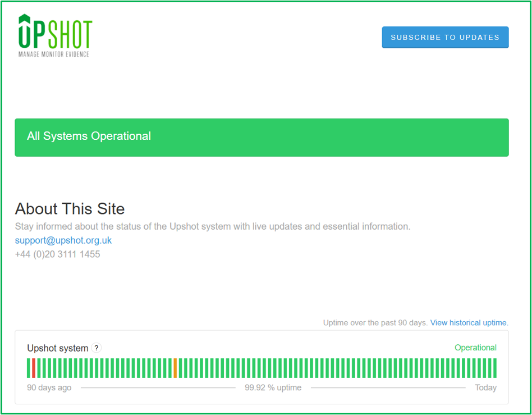Click the Upshot system component name
Image resolution: width=532 pixels, height=415 pixels.
click(x=58, y=348)
